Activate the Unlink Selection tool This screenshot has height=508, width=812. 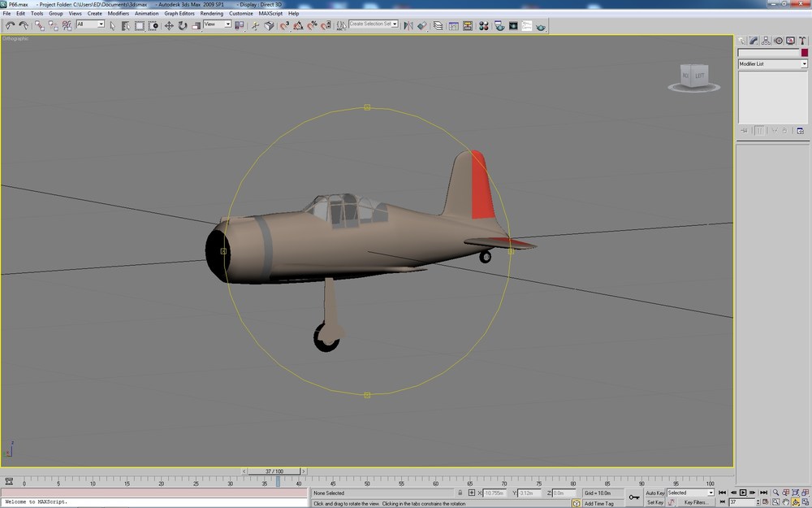tap(53, 25)
